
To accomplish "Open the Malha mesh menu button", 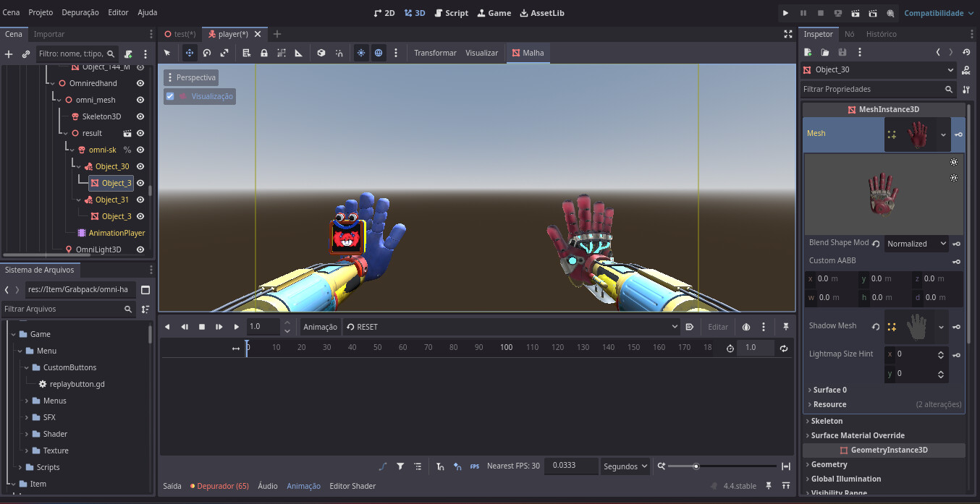I will [528, 53].
